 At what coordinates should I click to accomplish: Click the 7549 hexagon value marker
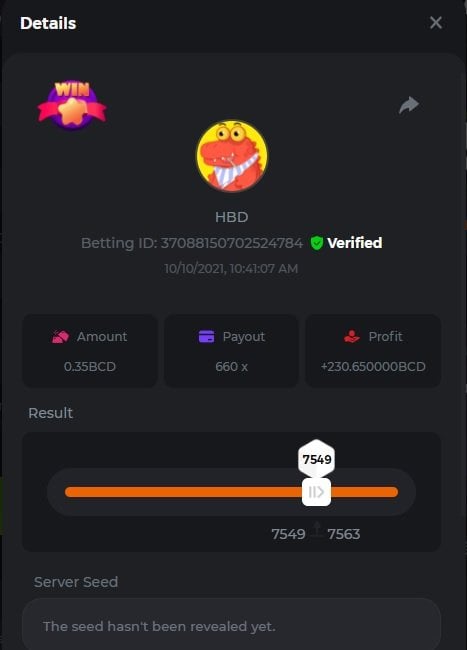(x=317, y=459)
